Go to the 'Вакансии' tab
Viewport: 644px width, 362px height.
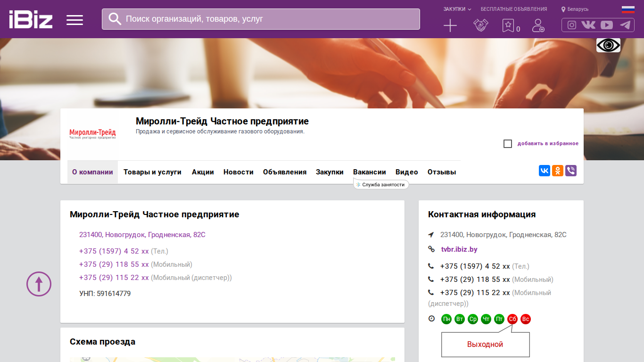[x=370, y=172]
